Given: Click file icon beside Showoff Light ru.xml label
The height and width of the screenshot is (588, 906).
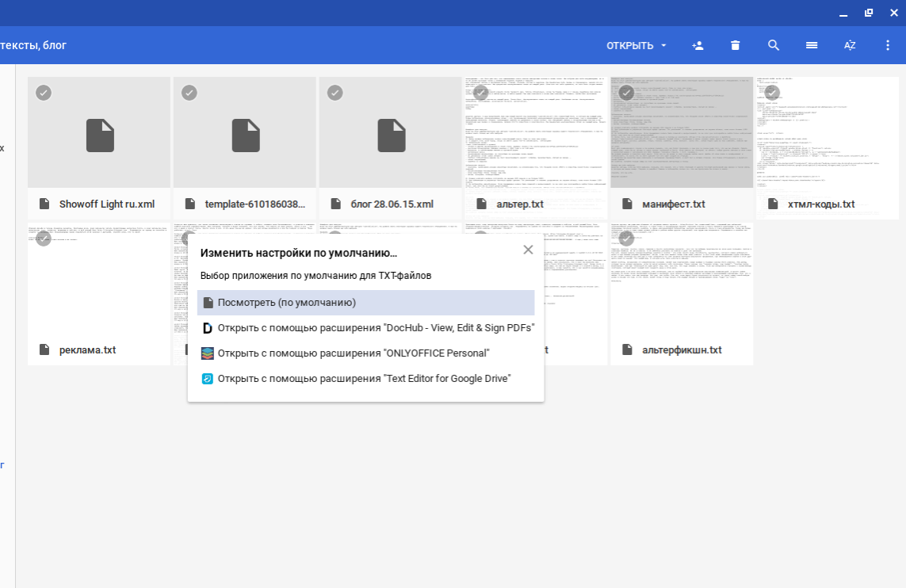Looking at the screenshot, I should point(44,204).
